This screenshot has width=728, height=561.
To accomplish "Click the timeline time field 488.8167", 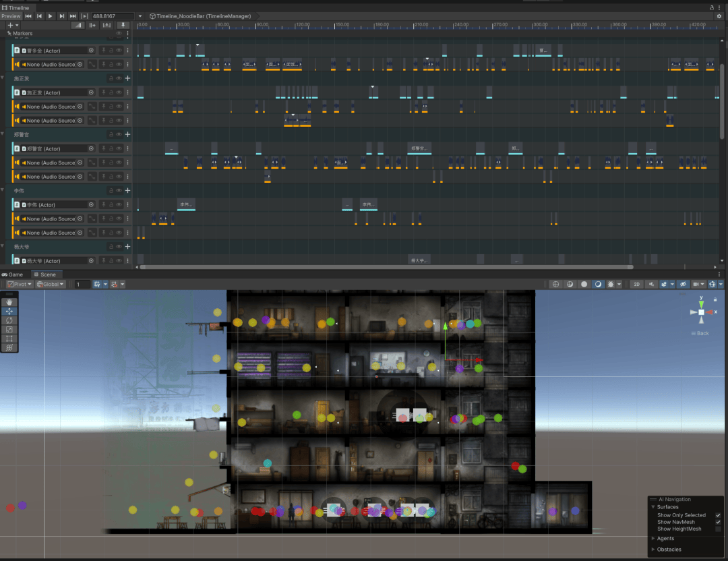I will click(x=112, y=16).
